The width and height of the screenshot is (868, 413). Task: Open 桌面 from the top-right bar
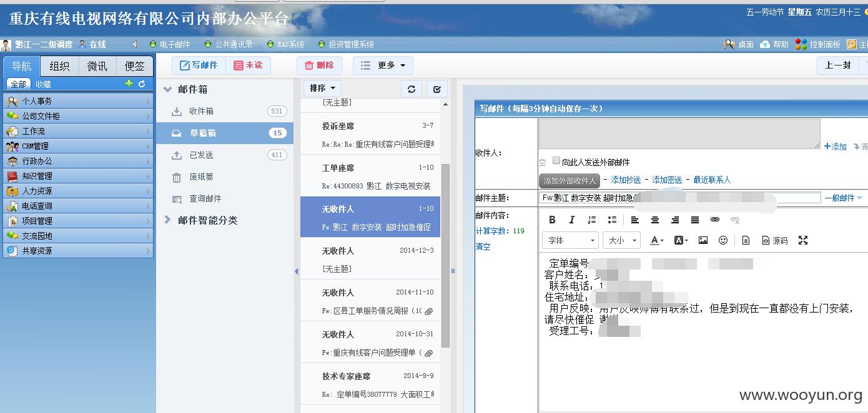pyautogui.click(x=739, y=44)
